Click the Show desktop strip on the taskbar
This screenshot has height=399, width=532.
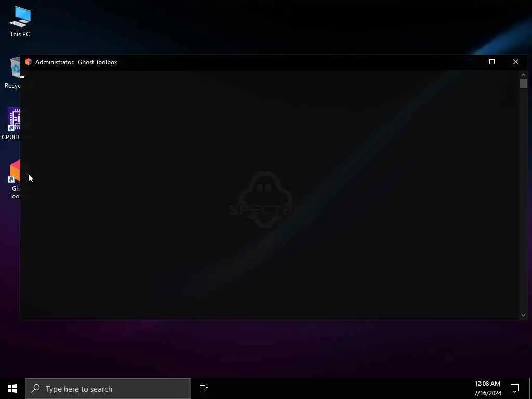(530, 389)
